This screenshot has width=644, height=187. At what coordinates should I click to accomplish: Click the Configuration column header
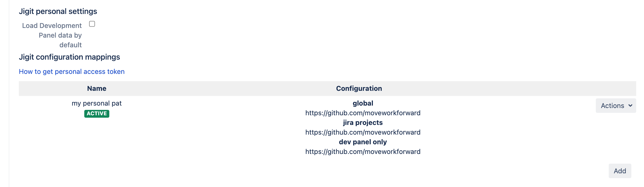point(359,89)
